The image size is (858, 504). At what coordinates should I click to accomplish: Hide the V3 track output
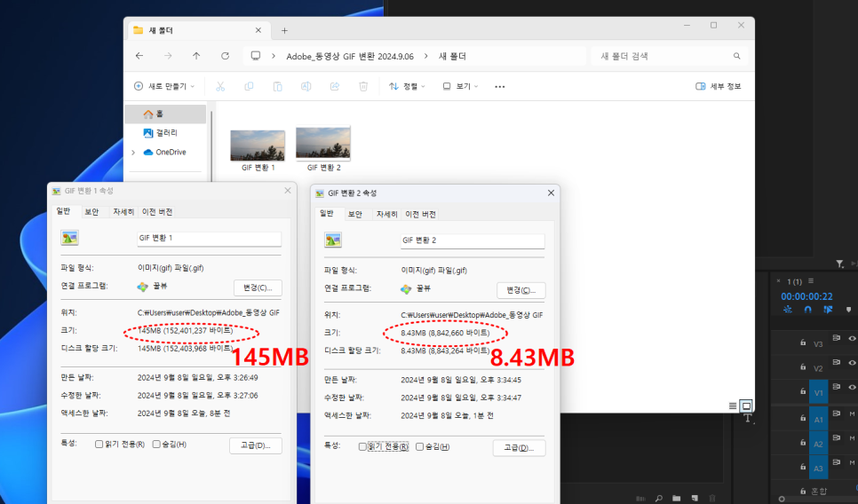tap(852, 339)
